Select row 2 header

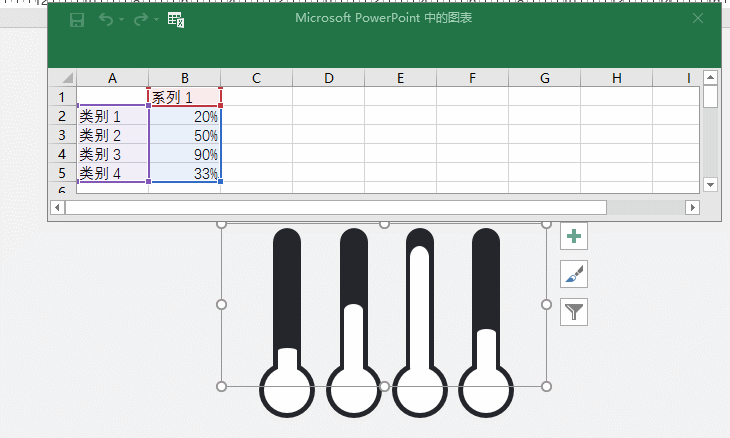pos(62,116)
